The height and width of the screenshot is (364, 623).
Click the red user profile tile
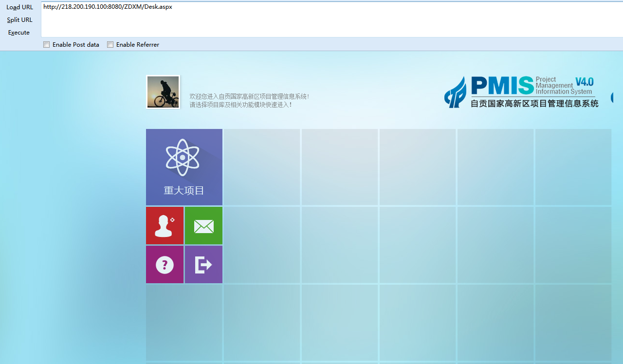click(x=165, y=226)
